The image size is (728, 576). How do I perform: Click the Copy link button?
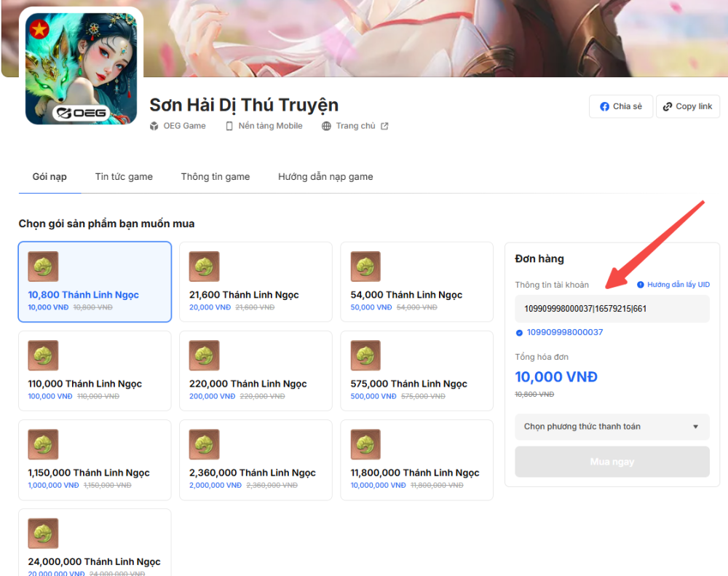(687, 106)
